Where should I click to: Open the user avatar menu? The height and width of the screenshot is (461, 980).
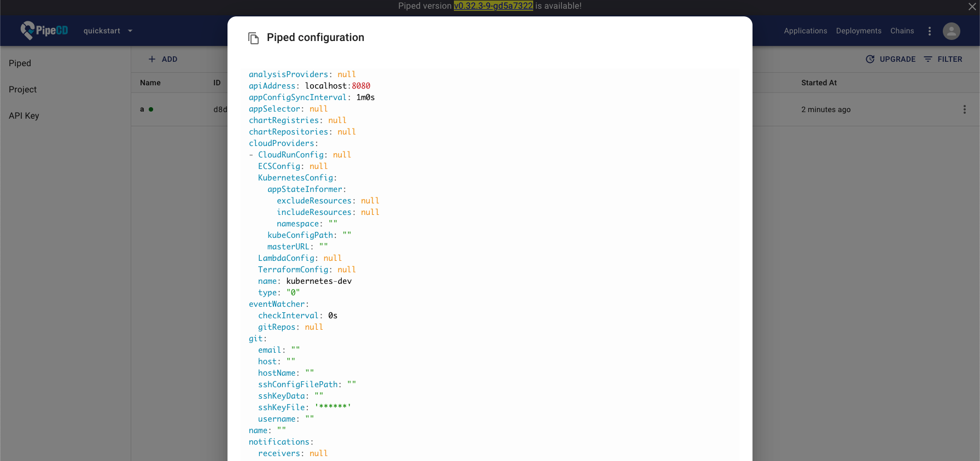[x=952, y=31]
